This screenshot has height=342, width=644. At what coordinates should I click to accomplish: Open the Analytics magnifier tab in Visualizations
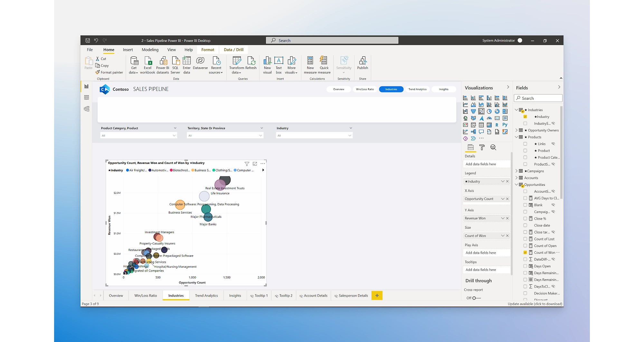[x=493, y=147]
